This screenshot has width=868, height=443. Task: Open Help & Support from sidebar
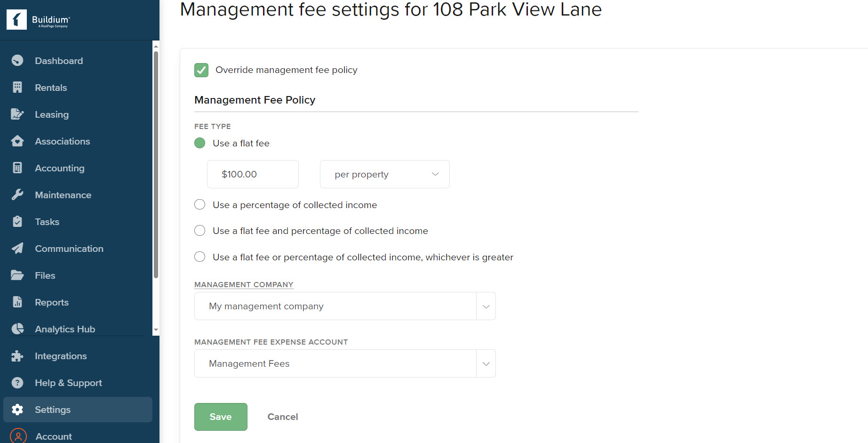tap(68, 383)
